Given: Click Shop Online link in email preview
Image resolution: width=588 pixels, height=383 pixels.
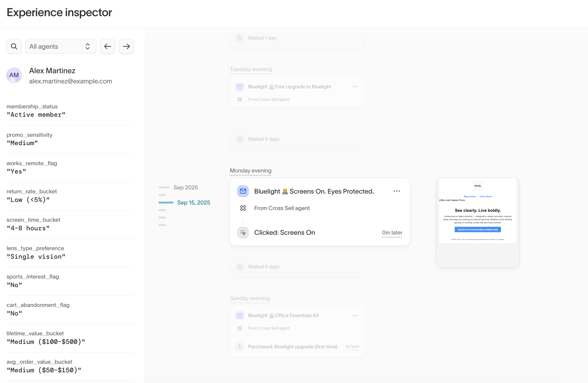Looking at the screenshot, I should click(x=470, y=196).
